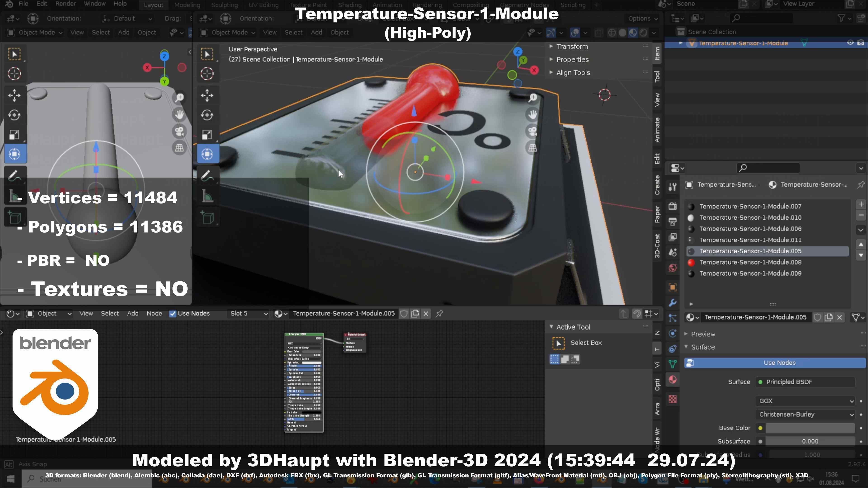Open the Render properties camera tab

[672, 206]
